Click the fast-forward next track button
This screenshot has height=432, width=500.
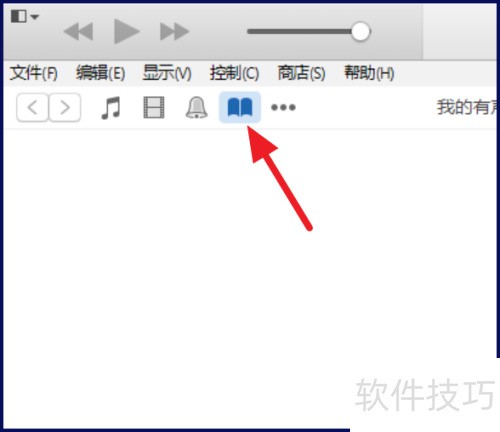point(174,32)
